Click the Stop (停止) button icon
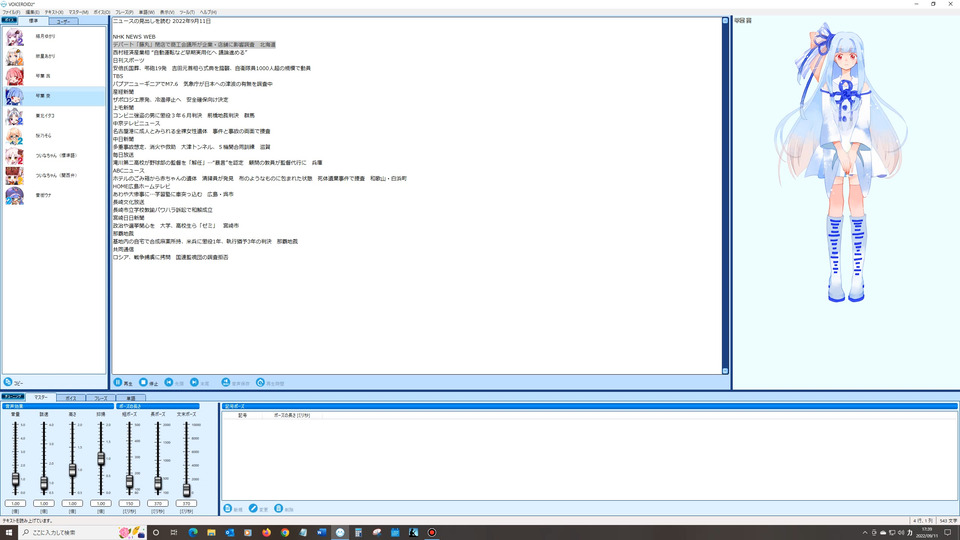 pos(143,382)
